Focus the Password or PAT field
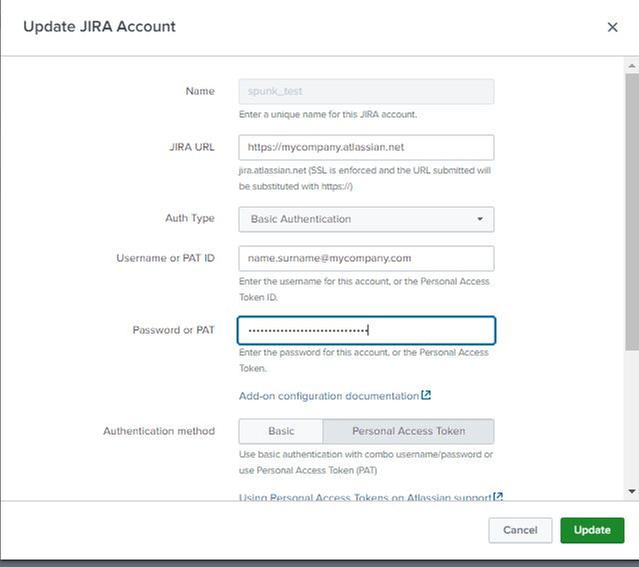Screen dimensions: 639x567 click(x=366, y=330)
